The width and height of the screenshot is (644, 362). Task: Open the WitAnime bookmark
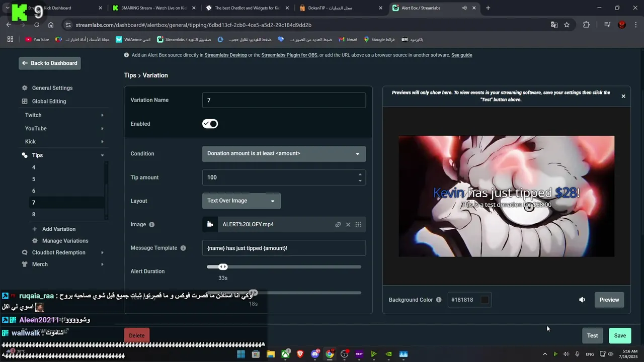133,39
